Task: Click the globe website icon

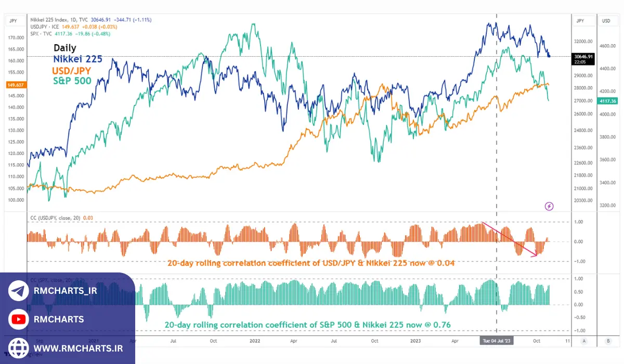Action: [18, 347]
